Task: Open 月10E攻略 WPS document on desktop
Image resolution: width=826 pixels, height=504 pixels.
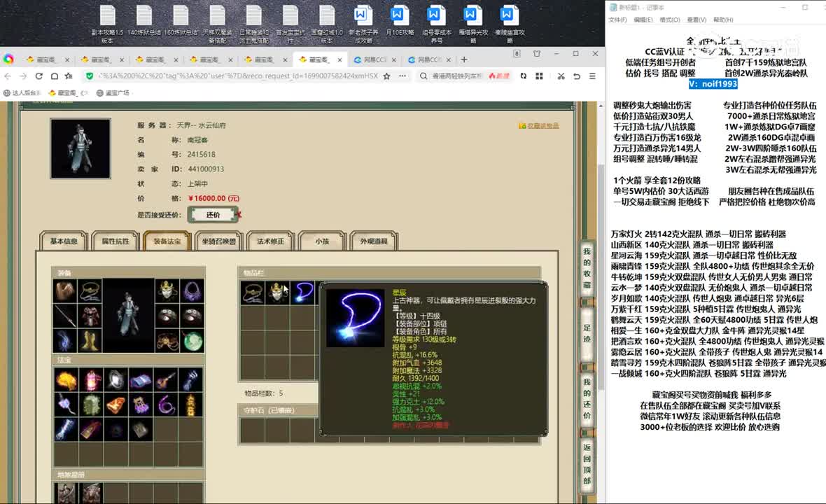Action: pyautogui.click(x=399, y=21)
